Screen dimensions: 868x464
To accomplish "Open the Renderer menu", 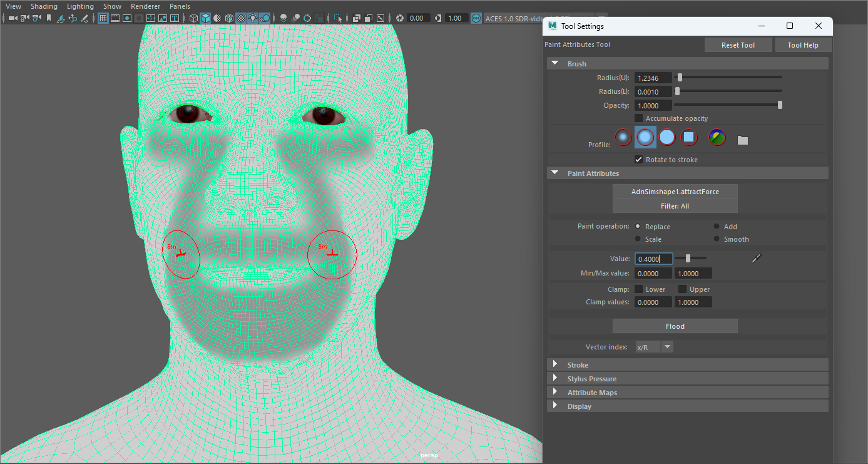I will [145, 6].
